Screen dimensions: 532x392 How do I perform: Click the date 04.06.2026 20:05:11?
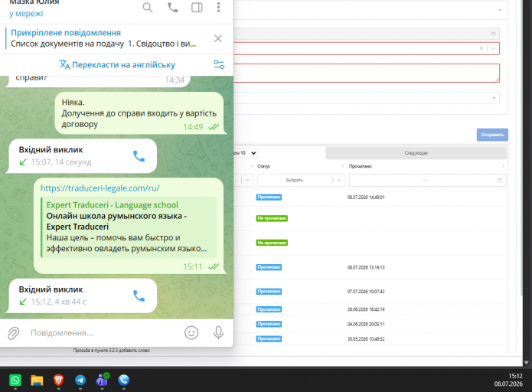pyautogui.click(x=366, y=324)
